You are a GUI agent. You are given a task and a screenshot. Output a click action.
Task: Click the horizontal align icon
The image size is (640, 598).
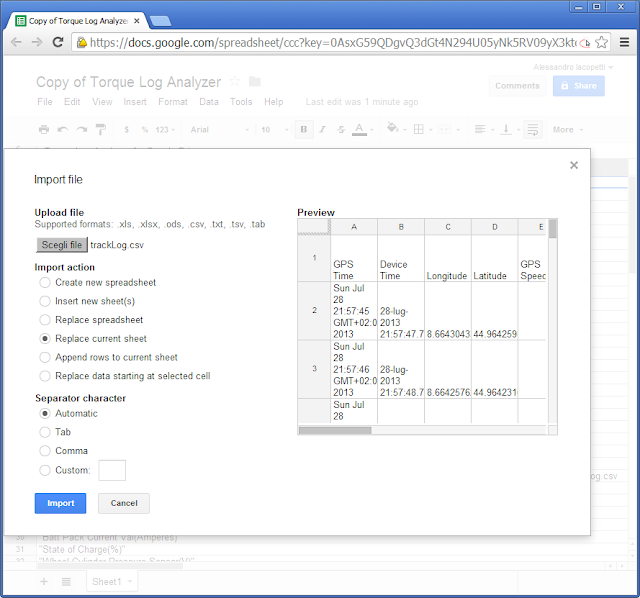pyautogui.click(x=480, y=129)
